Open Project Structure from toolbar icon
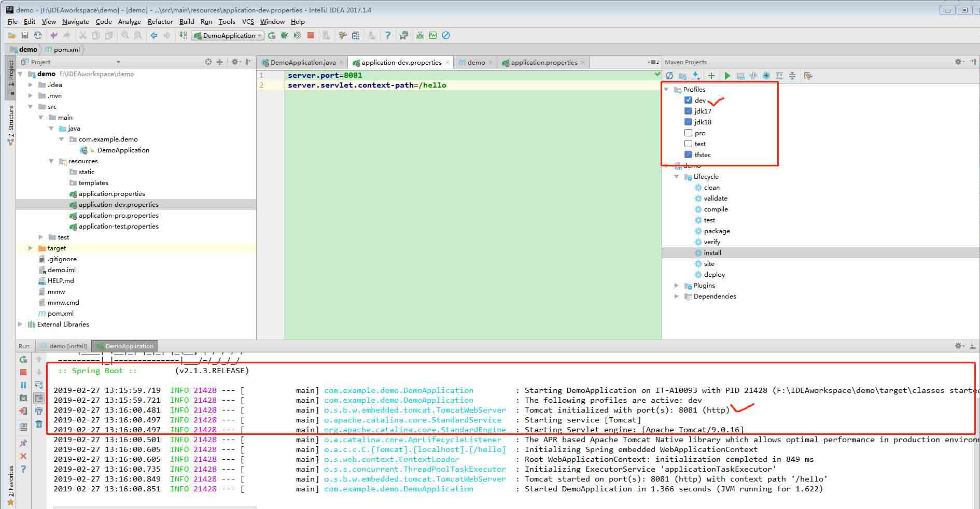 point(356,35)
